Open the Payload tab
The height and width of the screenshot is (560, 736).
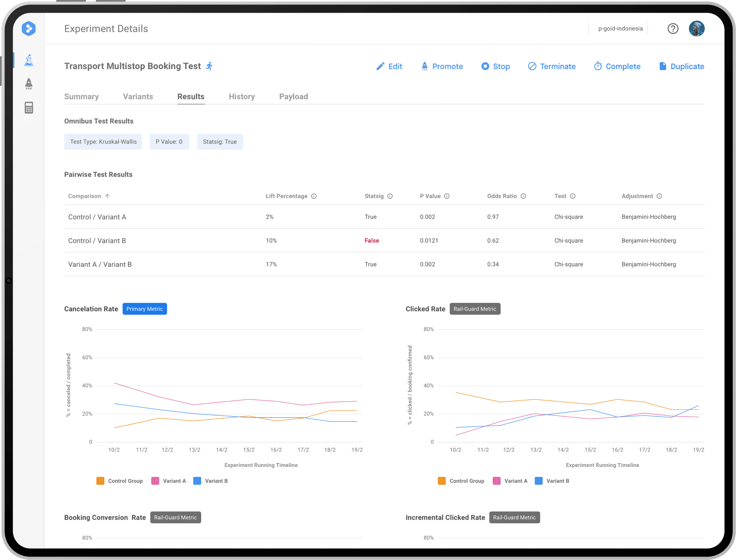coord(294,96)
